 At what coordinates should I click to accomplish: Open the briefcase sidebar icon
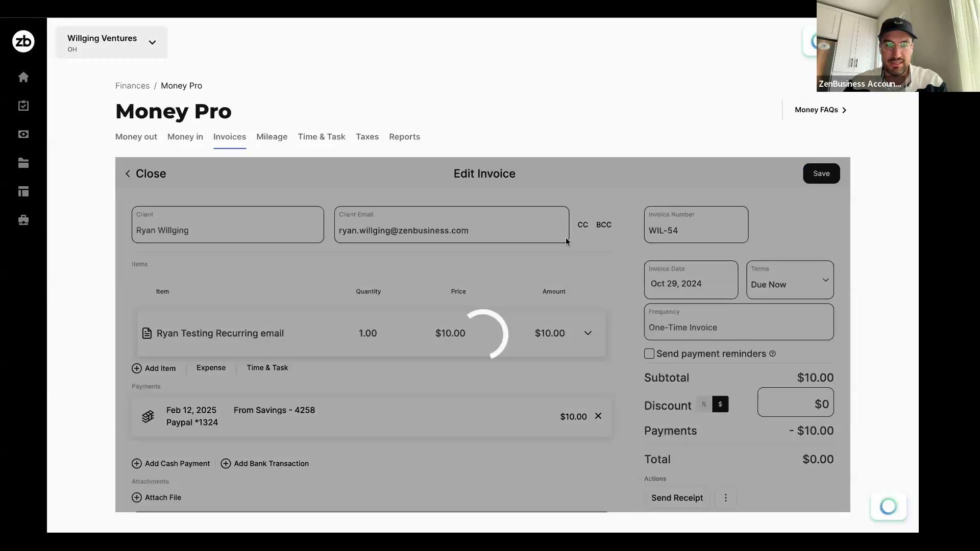(x=23, y=220)
